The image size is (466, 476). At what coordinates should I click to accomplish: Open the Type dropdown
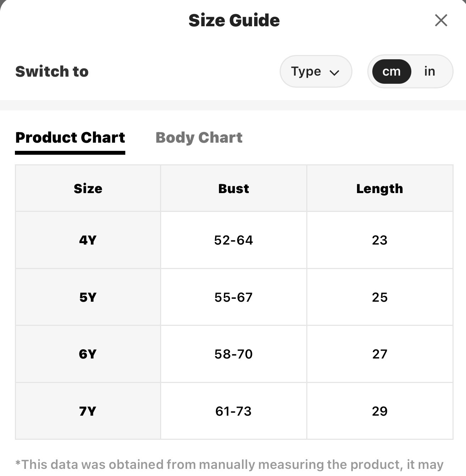tap(316, 71)
